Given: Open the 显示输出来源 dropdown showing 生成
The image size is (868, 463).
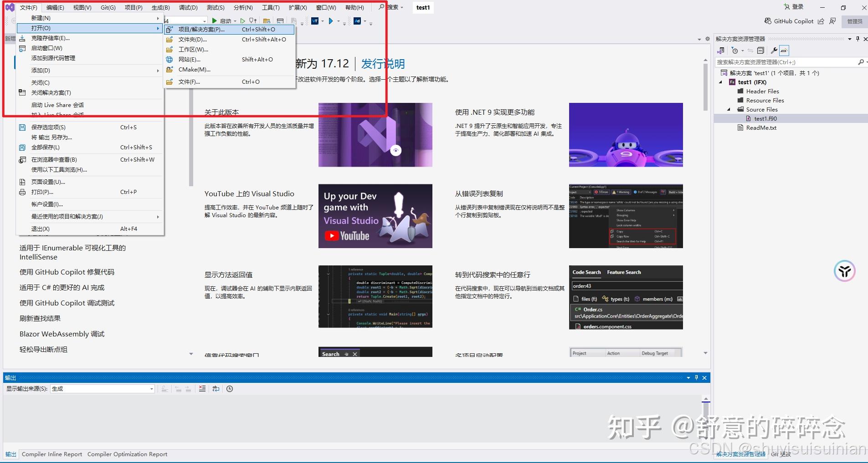Looking at the screenshot, I should pos(151,389).
